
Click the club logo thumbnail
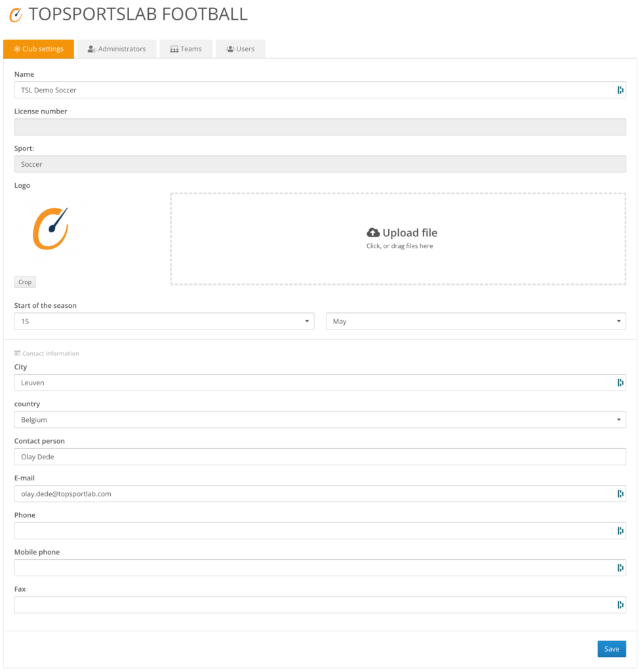(50, 228)
